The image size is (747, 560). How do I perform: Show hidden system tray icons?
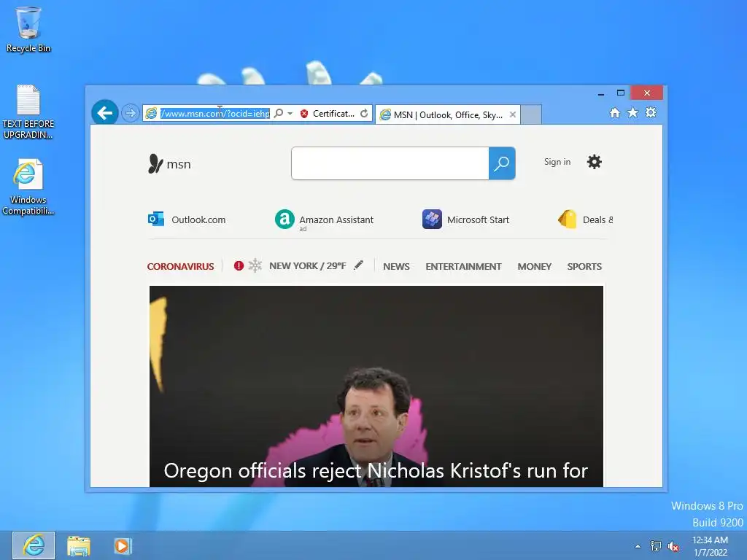(x=638, y=546)
